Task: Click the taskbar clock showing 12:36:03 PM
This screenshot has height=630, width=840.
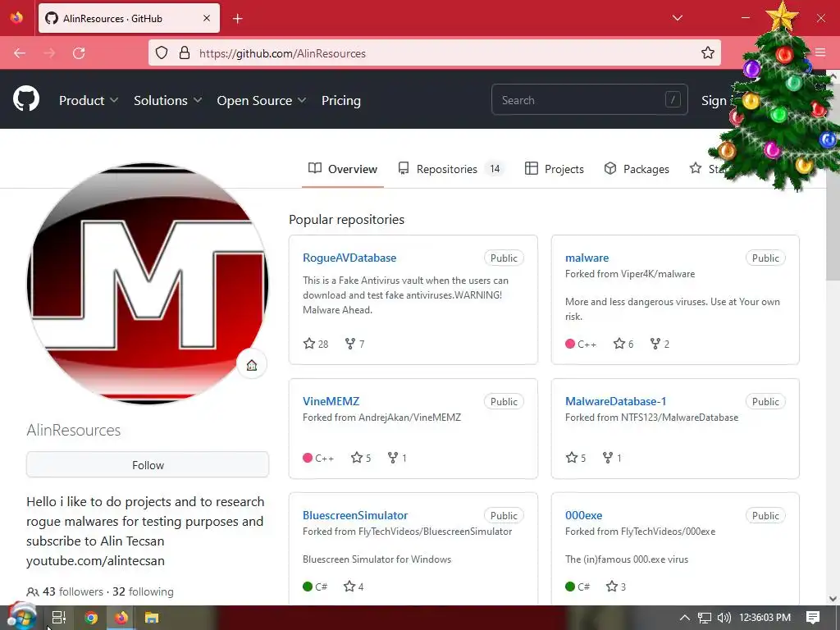Action: pos(765,618)
